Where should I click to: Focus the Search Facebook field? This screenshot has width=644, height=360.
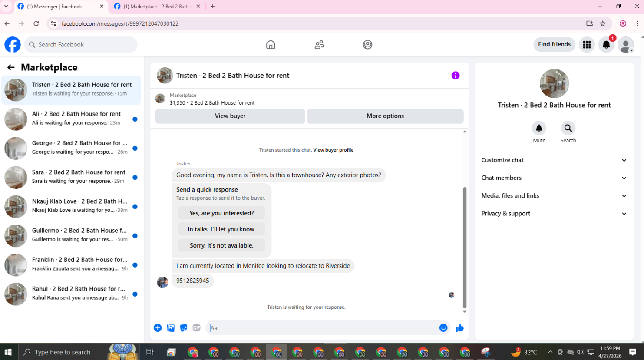81,45
